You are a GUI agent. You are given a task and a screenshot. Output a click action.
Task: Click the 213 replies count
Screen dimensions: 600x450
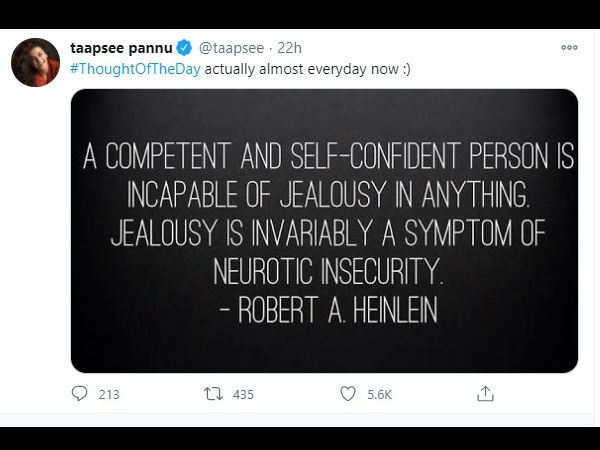point(109,394)
